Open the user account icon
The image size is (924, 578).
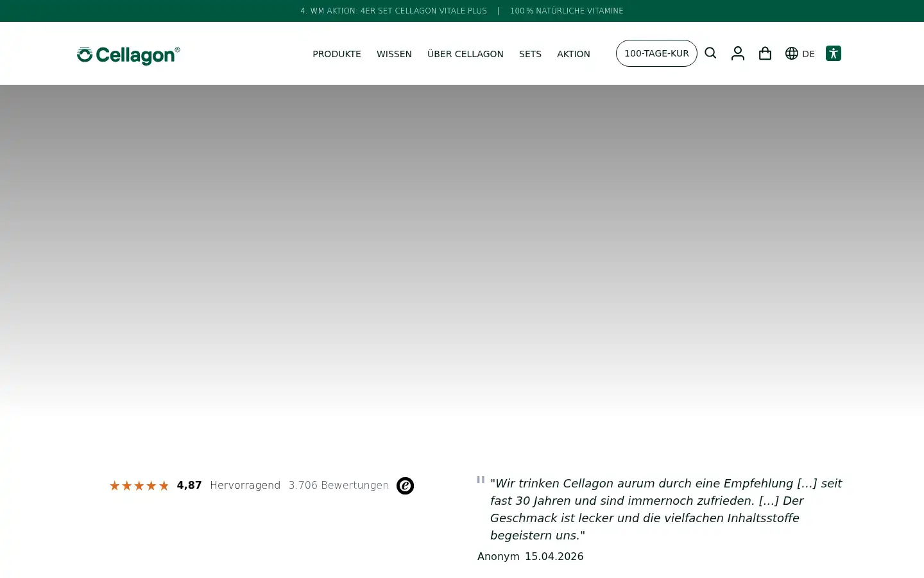pyautogui.click(x=738, y=53)
